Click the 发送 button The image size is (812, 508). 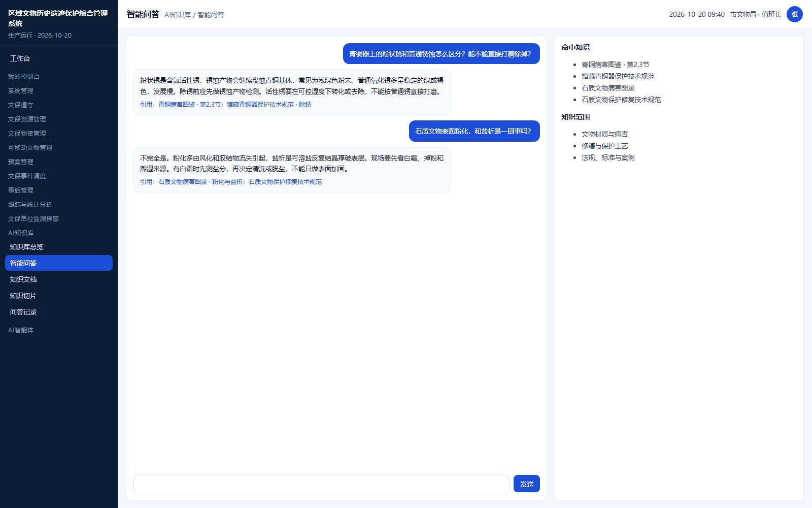pyautogui.click(x=527, y=484)
